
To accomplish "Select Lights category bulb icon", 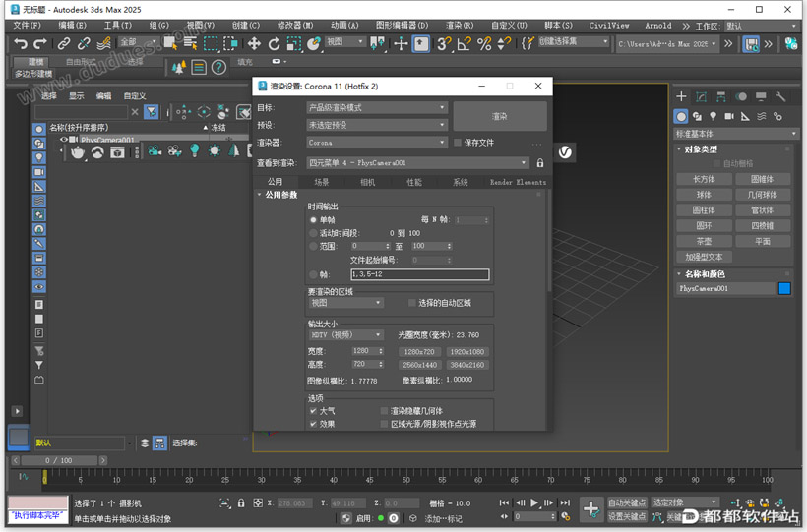I will coord(713,116).
